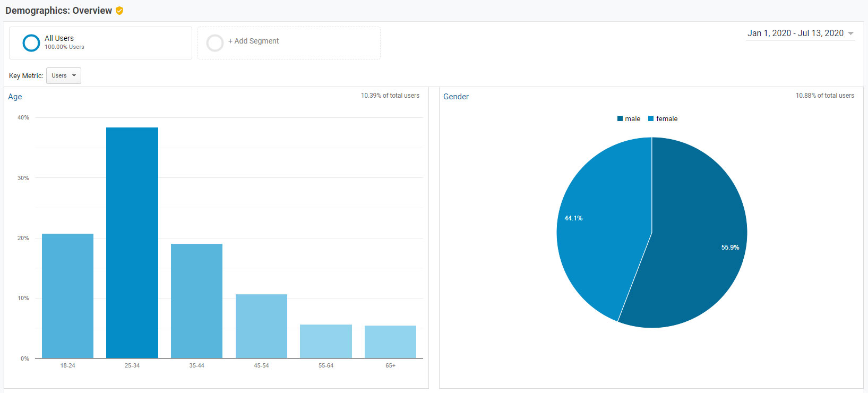868x393 pixels.
Task: Click the 18-24 axis label
Action: click(x=67, y=365)
